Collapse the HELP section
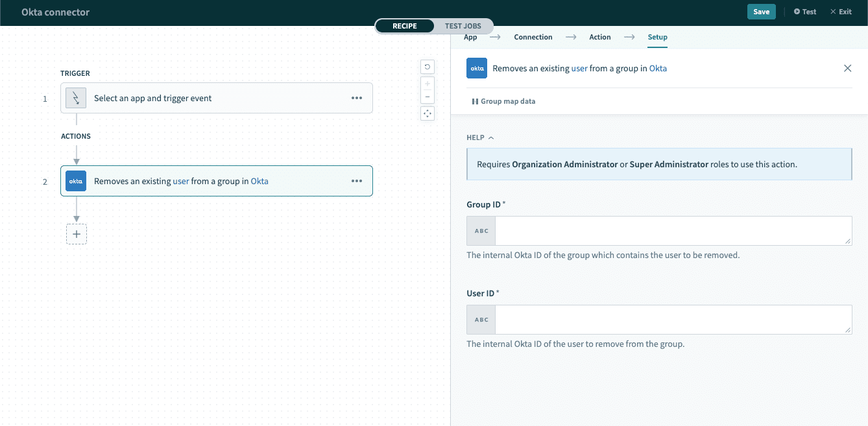The height and width of the screenshot is (426, 868). click(x=490, y=137)
